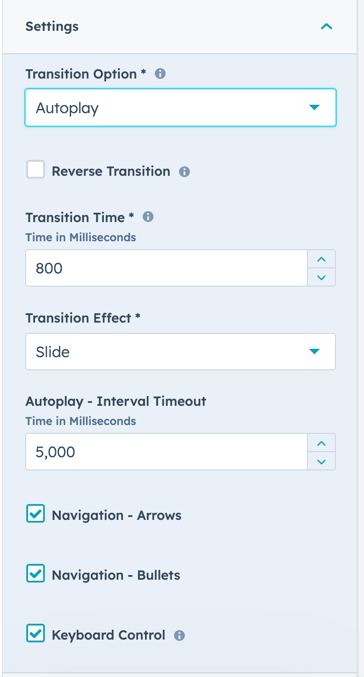Image resolution: width=364 pixels, height=677 pixels.
Task: Enable the Reverse Transition checkbox
Action: 35,169
